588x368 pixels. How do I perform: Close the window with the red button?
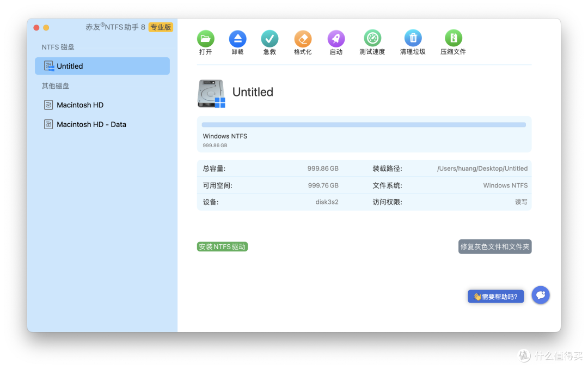36,27
